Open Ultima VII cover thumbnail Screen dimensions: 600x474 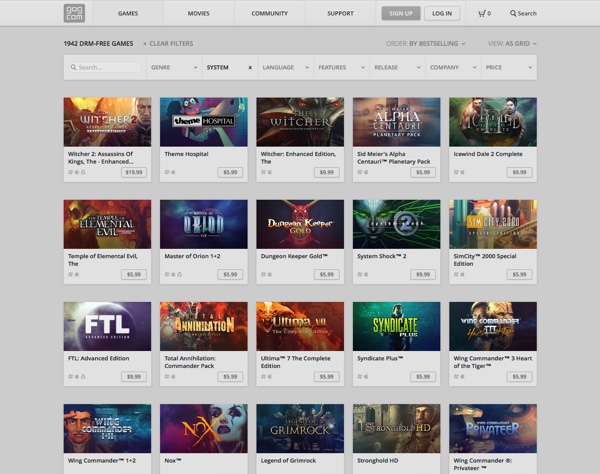coord(300,326)
